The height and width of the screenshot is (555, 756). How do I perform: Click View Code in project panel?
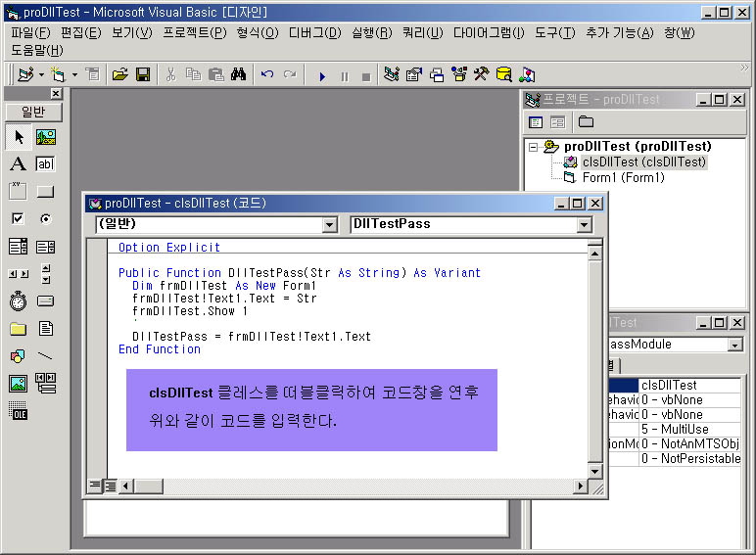pos(536,122)
